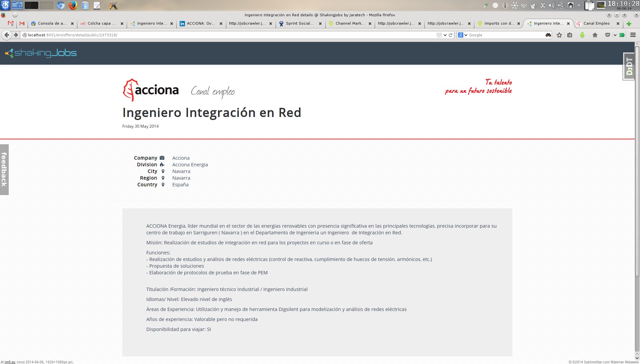The image size is (640, 364).
Task: Click the bookmarks list icon
Action: (570, 35)
